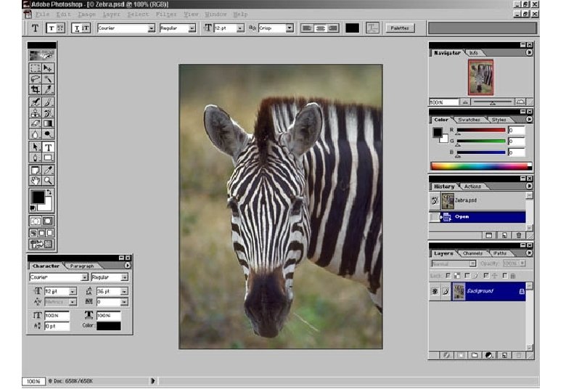
Task: Select the Type tool in the toolbox
Action: tap(48, 147)
